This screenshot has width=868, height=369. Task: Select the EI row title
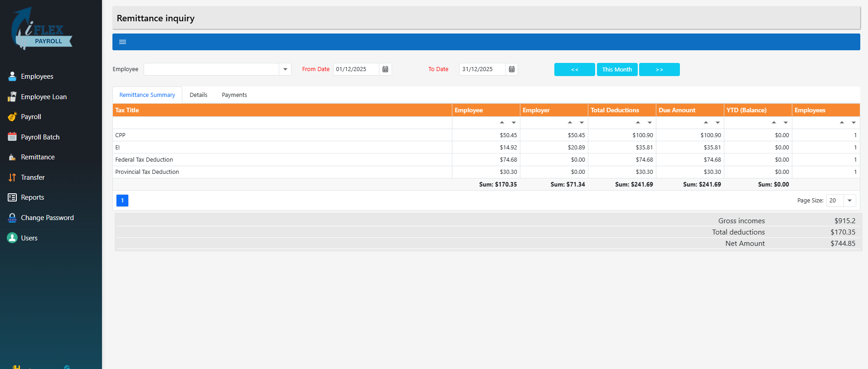pos(117,148)
